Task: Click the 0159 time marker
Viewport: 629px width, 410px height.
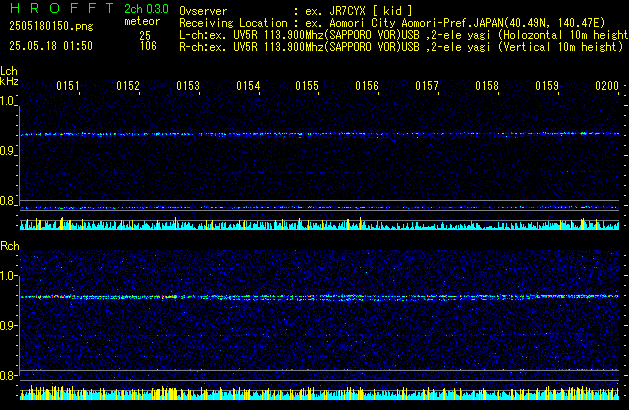Action: [547, 86]
